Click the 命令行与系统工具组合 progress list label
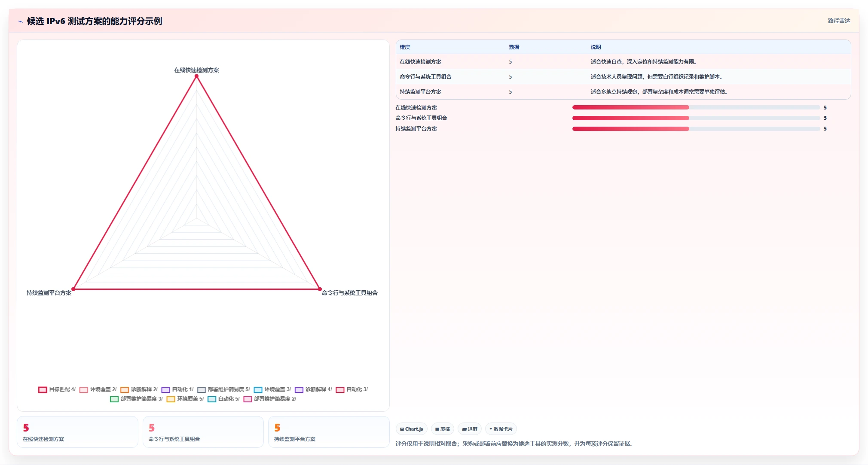This screenshot has width=868, height=465. point(421,118)
